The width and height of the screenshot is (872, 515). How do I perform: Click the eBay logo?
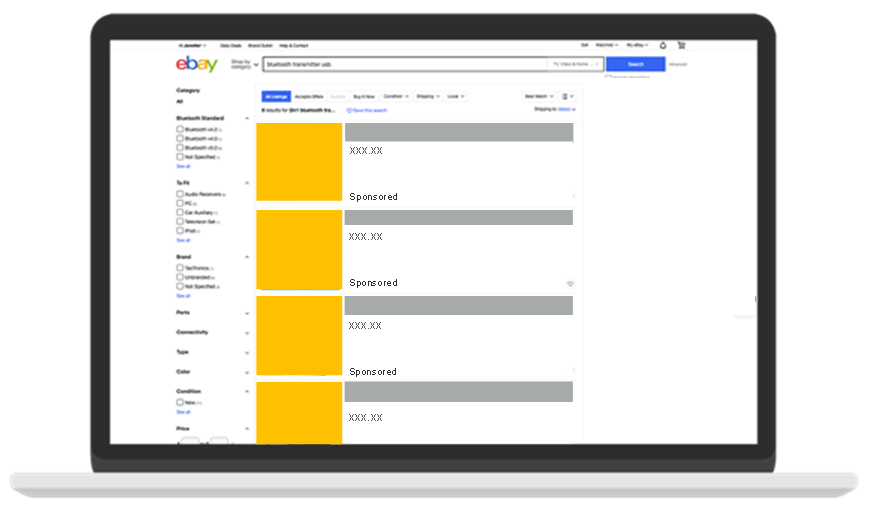[197, 64]
